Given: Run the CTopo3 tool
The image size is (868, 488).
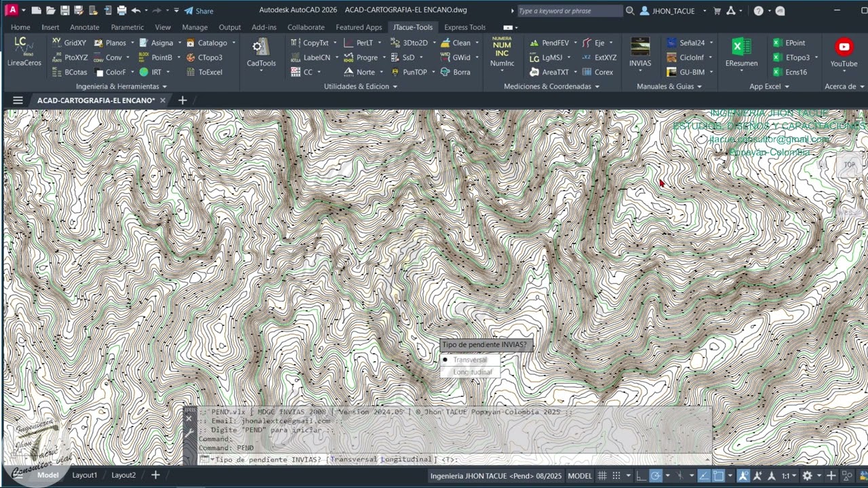Looking at the screenshot, I should [x=203, y=58].
